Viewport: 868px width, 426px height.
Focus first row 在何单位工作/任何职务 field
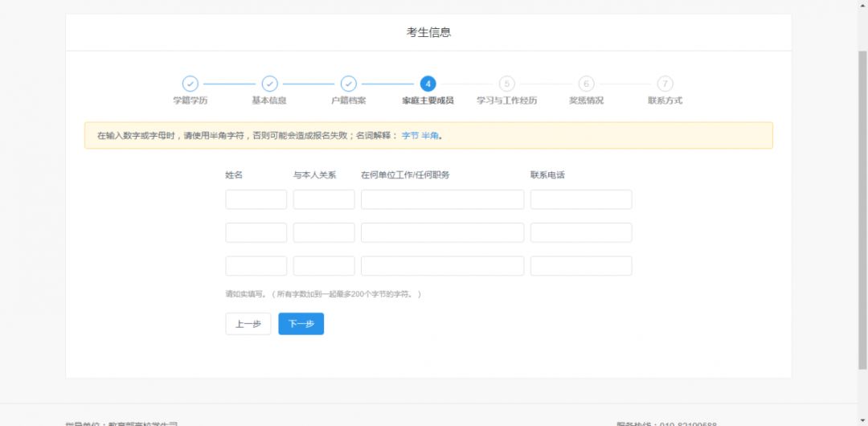tap(442, 199)
